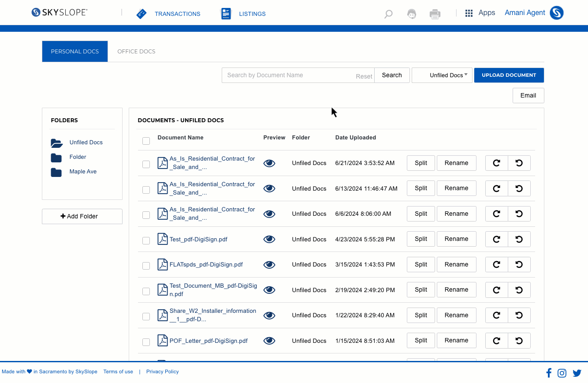
Task: Click PDF icon of the 6/6/2024 contract
Action: click(163, 214)
